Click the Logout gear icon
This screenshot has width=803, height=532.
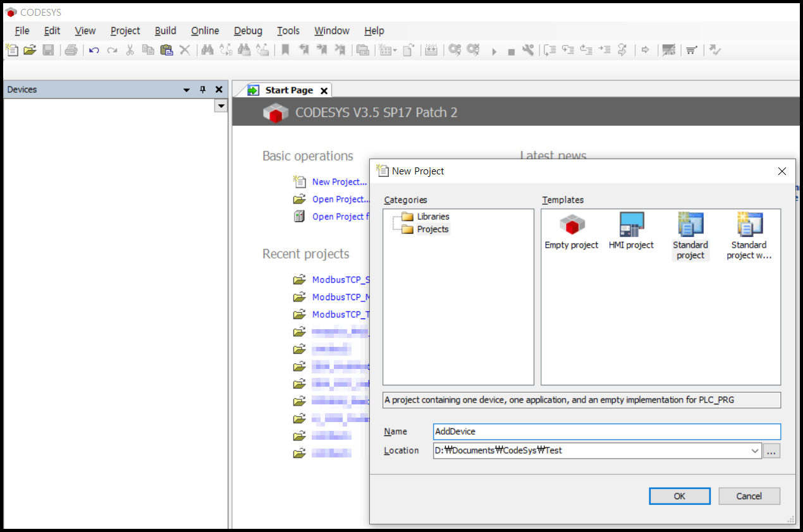[x=473, y=50]
